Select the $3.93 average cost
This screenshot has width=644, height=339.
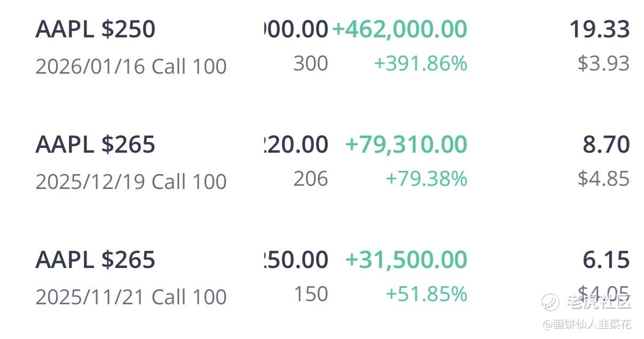[x=603, y=64]
